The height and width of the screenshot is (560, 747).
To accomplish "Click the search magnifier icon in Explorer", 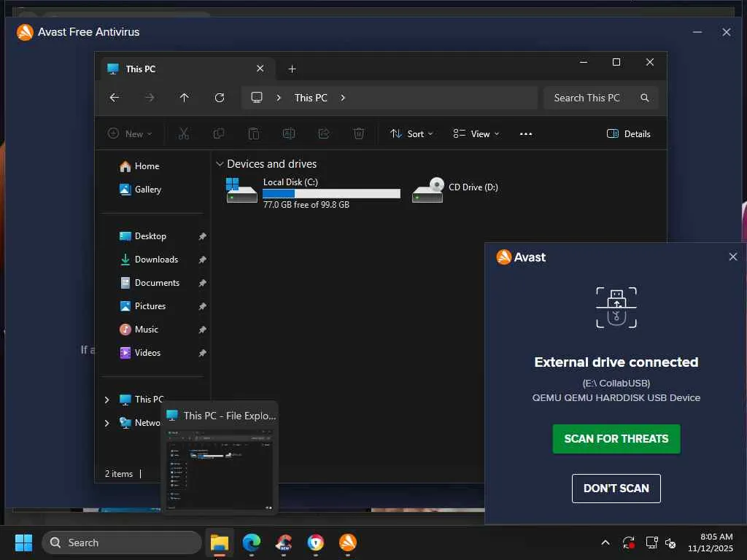I will (x=645, y=98).
